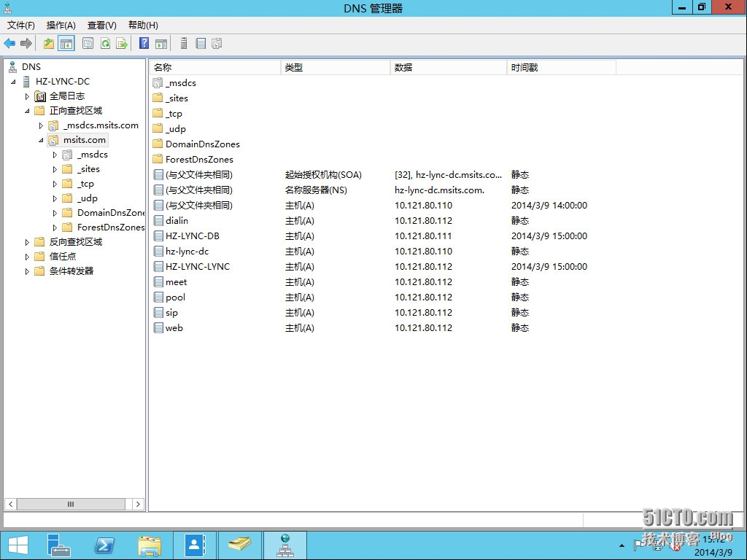Screen dimensions: 747x560
Task: Open the 帮助(H) menu
Action: [143, 26]
